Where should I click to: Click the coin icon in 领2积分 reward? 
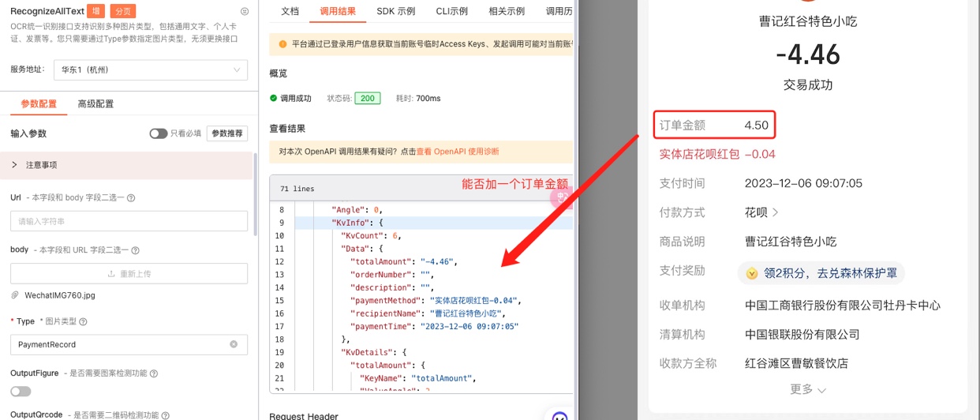[x=752, y=273]
